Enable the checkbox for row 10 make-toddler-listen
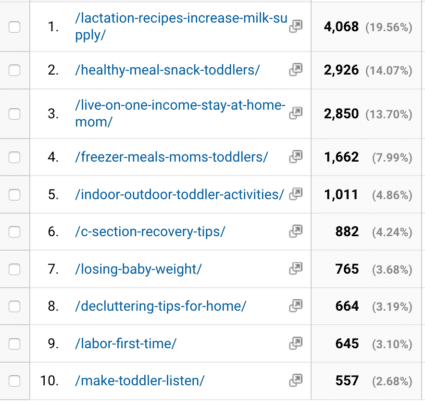425x405 pixels. pyautogui.click(x=14, y=381)
